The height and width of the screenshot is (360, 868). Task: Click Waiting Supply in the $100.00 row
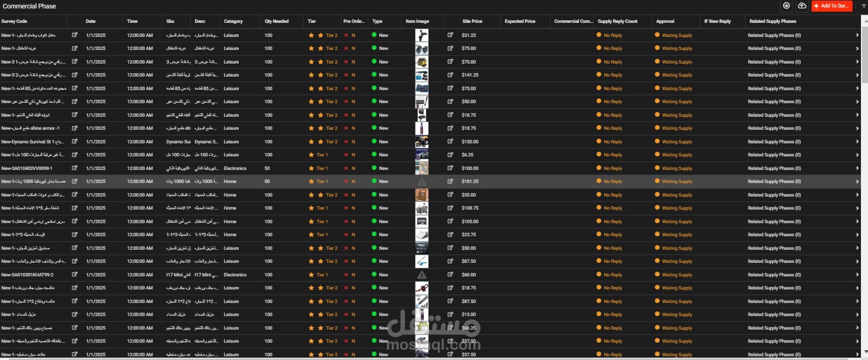[x=676, y=168]
